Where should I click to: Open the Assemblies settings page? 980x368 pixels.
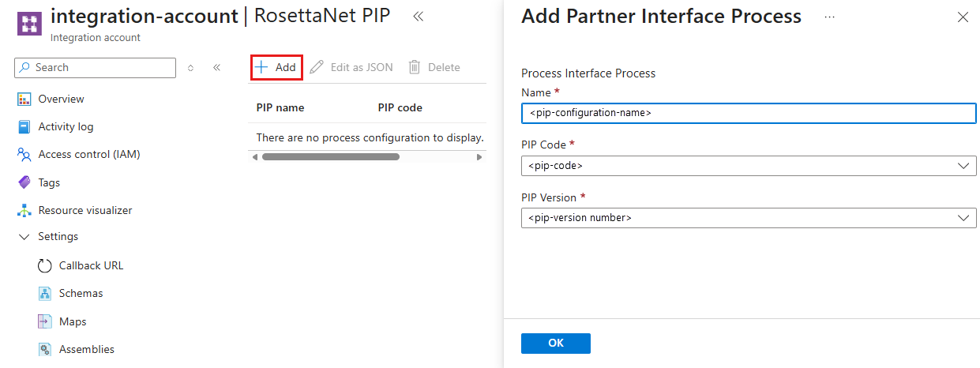coord(86,350)
